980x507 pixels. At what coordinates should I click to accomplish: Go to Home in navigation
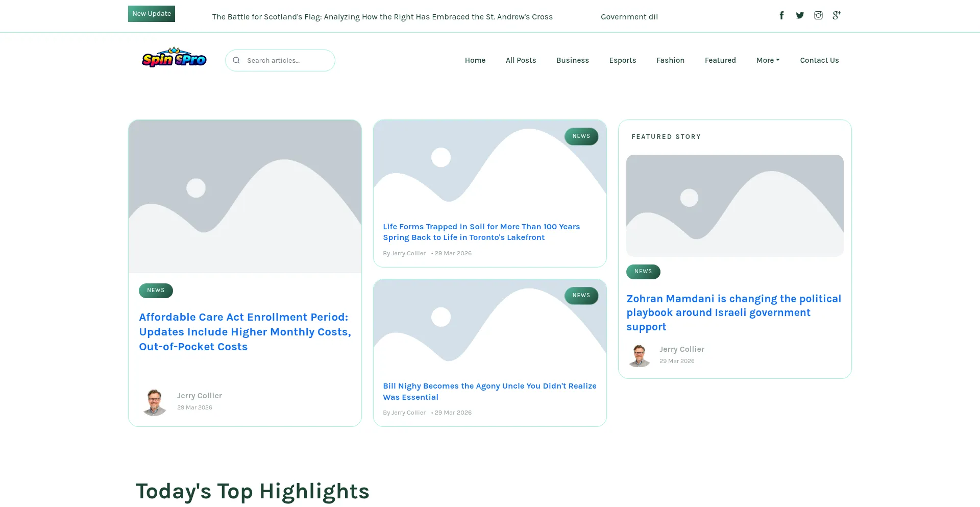(475, 60)
